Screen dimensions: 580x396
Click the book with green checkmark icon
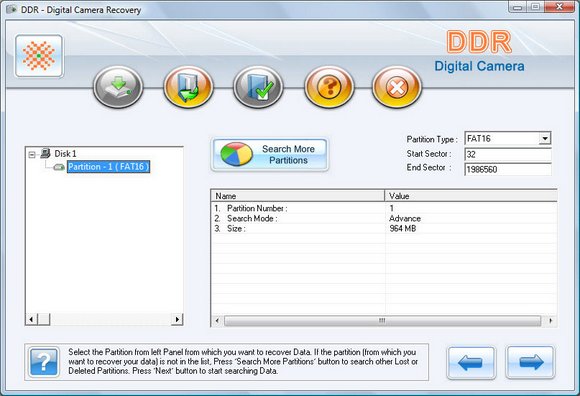pos(258,87)
